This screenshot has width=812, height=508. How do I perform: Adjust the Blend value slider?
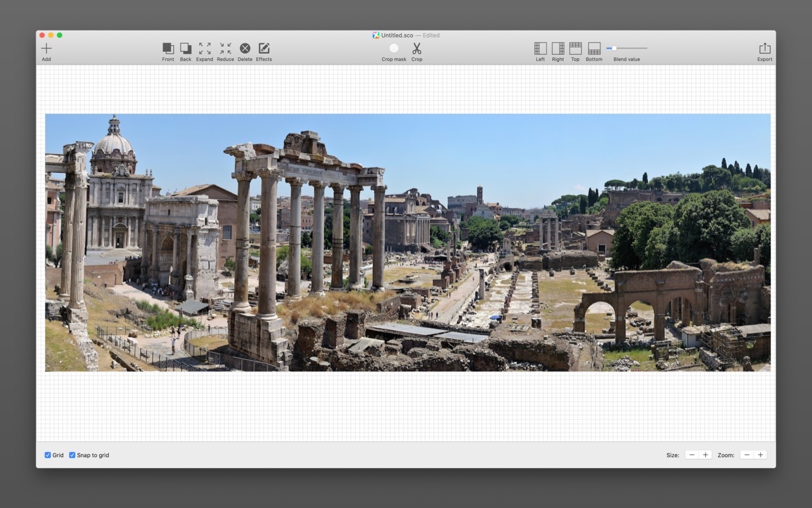pyautogui.click(x=614, y=49)
